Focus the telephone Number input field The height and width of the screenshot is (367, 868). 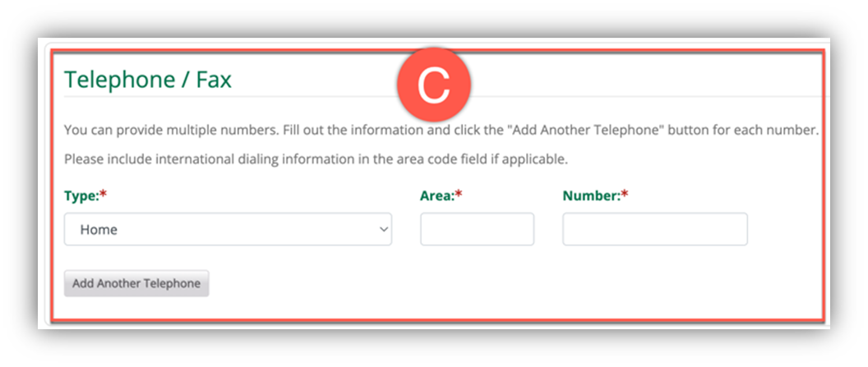tap(654, 230)
